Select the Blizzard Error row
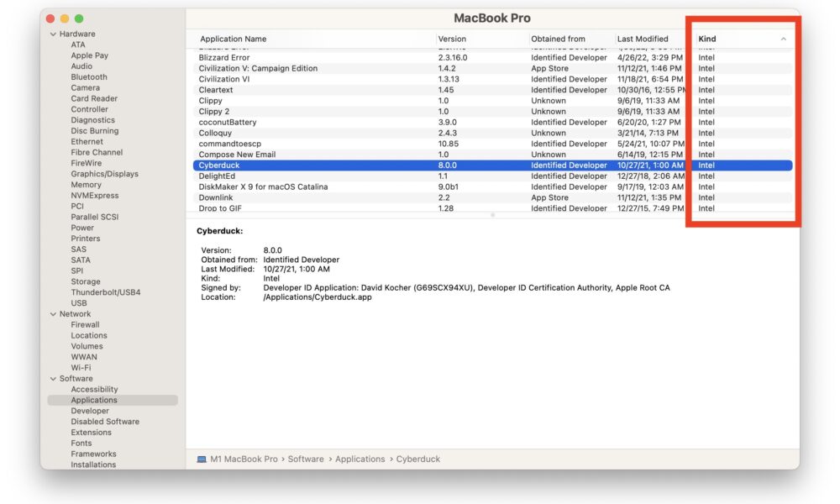Image resolution: width=840 pixels, height=504 pixels. (492, 57)
